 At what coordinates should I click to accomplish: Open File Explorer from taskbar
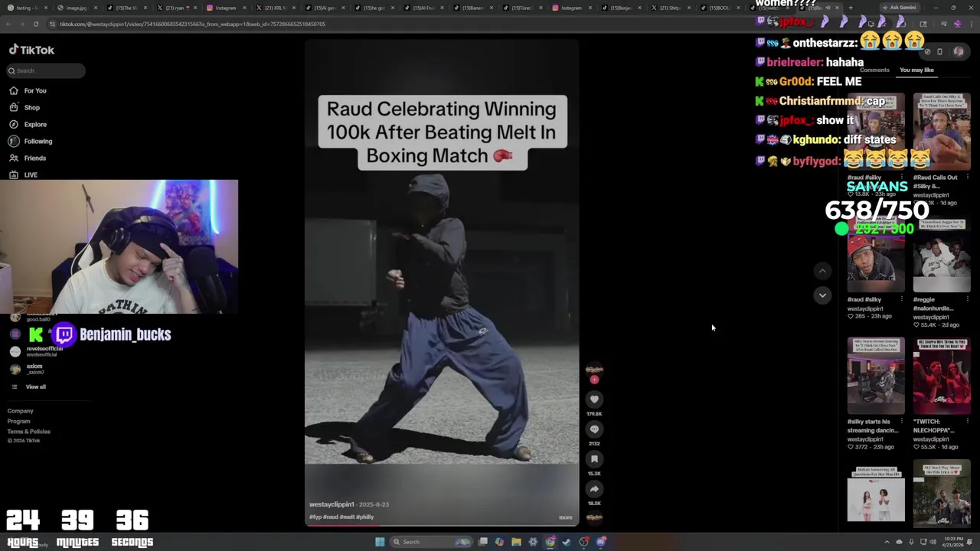click(516, 542)
